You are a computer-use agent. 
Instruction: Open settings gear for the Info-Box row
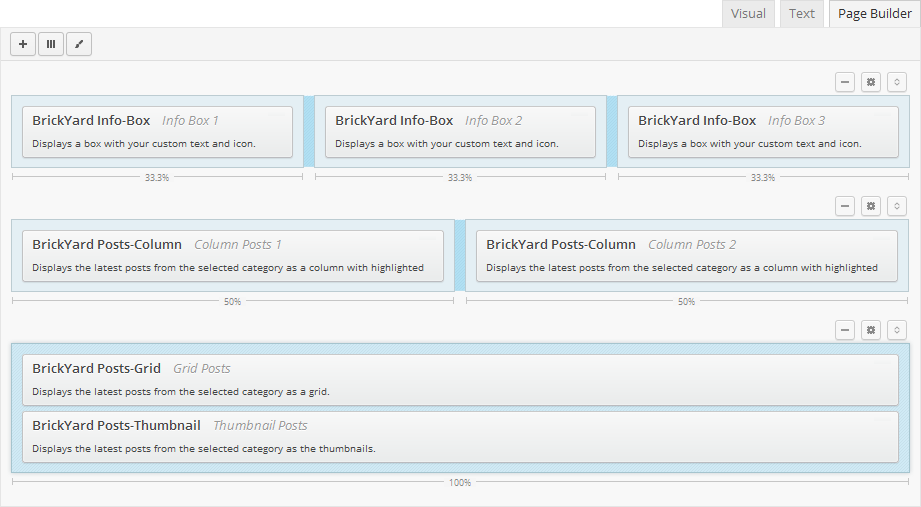pyautogui.click(x=871, y=82)
